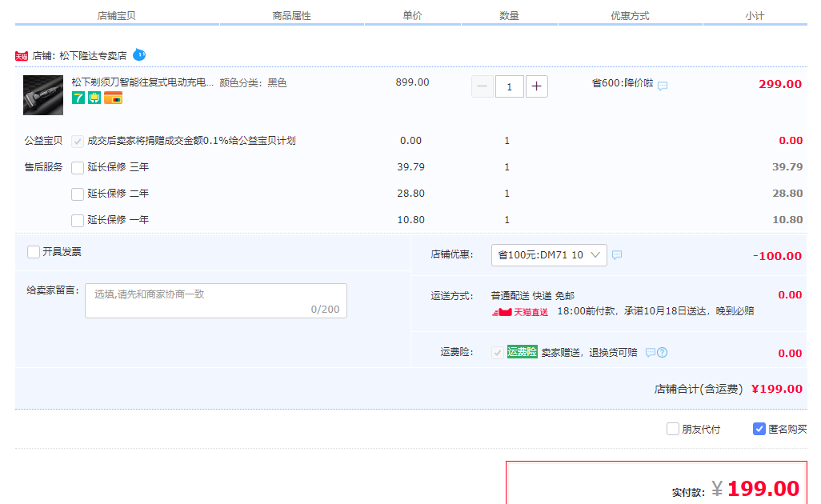
Task: Decrease quantity with the minus button
Action: tap(483, 86)
